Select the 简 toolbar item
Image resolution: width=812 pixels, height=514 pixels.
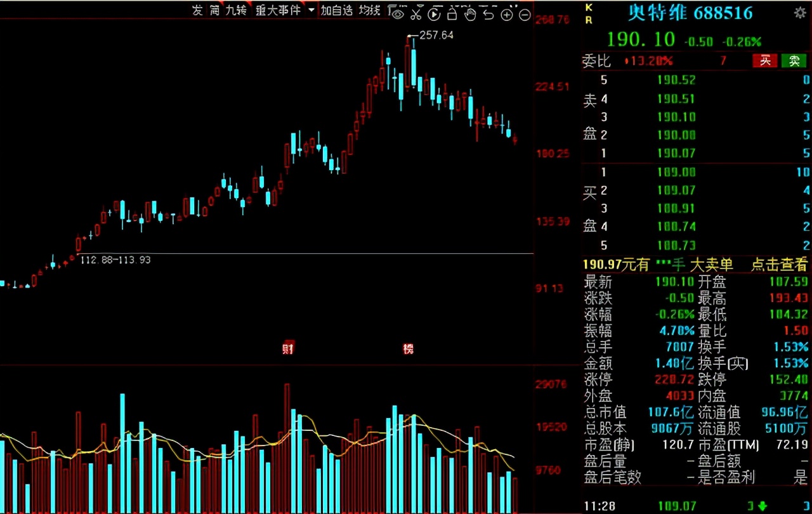[x=213, y=10]
